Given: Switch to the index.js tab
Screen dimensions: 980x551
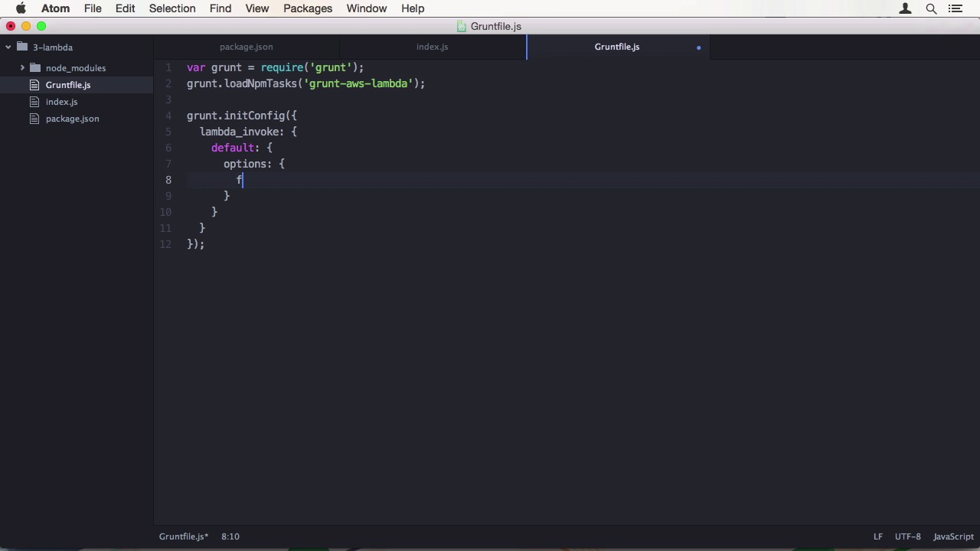Looking at the screenshot, I should [433, 47].
